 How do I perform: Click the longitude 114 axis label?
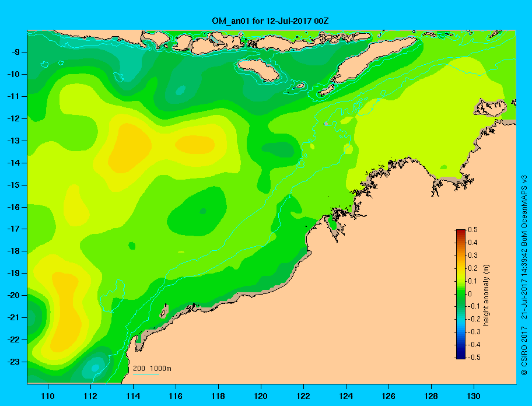(133, 396)
